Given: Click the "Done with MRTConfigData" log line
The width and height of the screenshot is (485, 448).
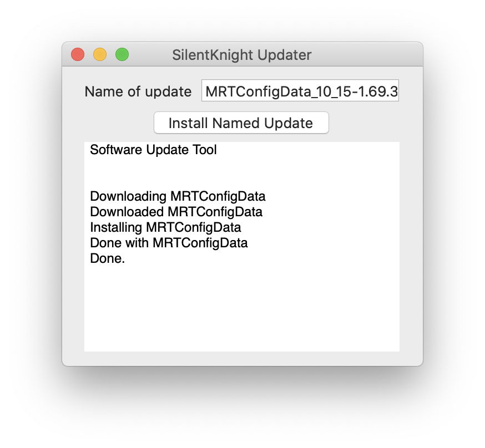Looking at the screenshot, I should coord(169,243).
